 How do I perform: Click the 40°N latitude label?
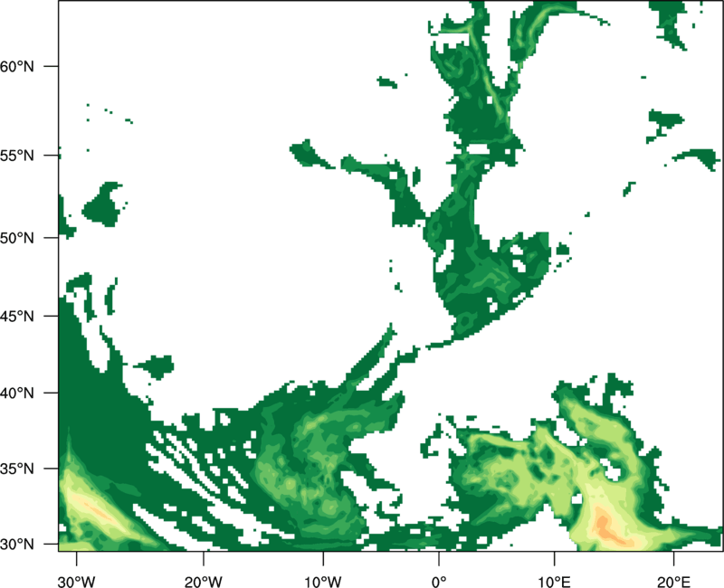tap(17, 394)
